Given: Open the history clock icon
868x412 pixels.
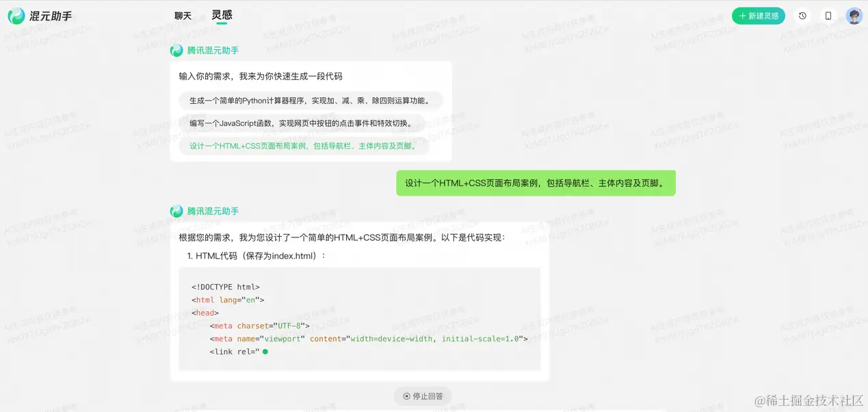Looking at the screenshot, I should (802, 16).
